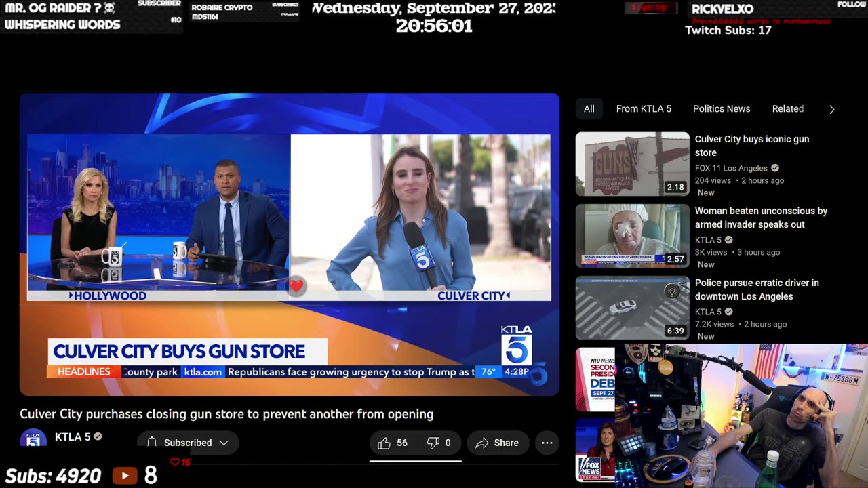Viewport: 868px width, 488px height.
Task: Like the video with thumbs up
Action: coord(393,443)
